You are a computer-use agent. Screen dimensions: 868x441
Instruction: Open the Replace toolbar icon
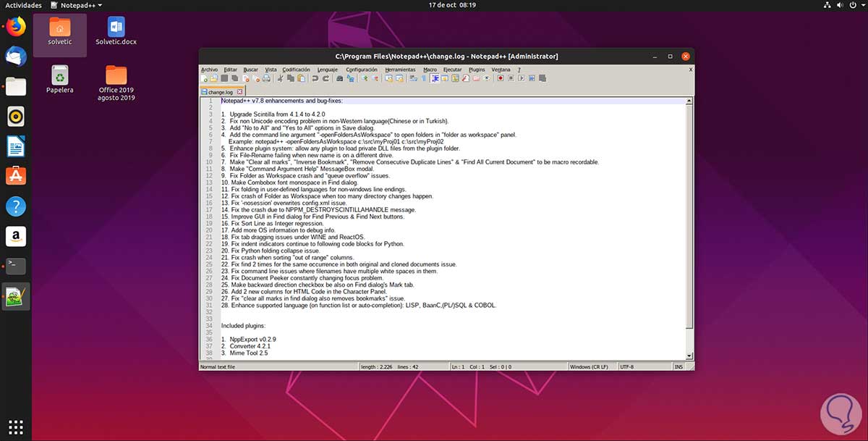click(x=350, y=78)
